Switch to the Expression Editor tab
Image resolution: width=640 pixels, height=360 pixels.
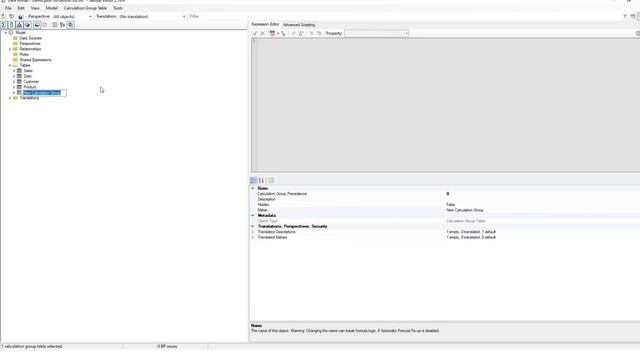(x=265, y=24)
